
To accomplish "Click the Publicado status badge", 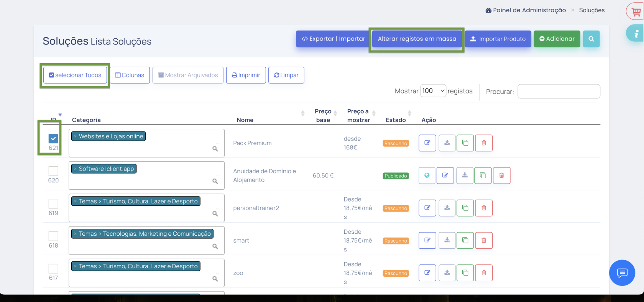I will pyautogui.click(x=396, y=176).
